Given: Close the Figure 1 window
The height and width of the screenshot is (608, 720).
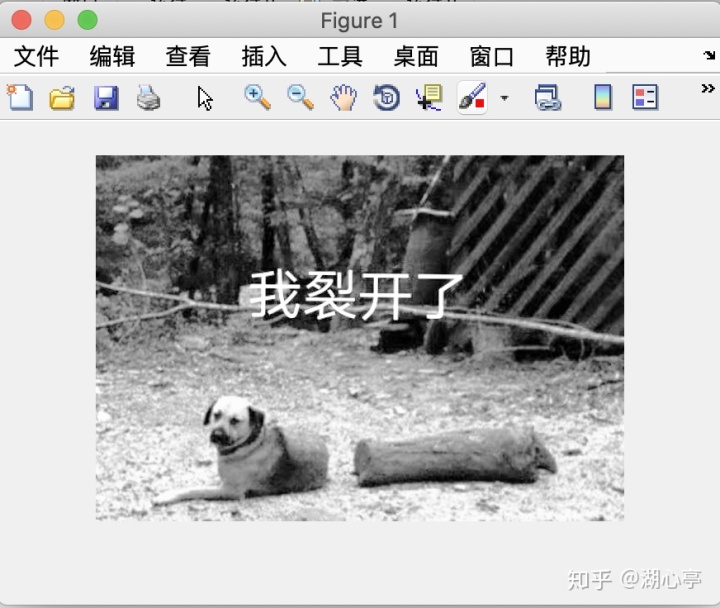Looking at the screenshot, I should [x=21, y=20].
